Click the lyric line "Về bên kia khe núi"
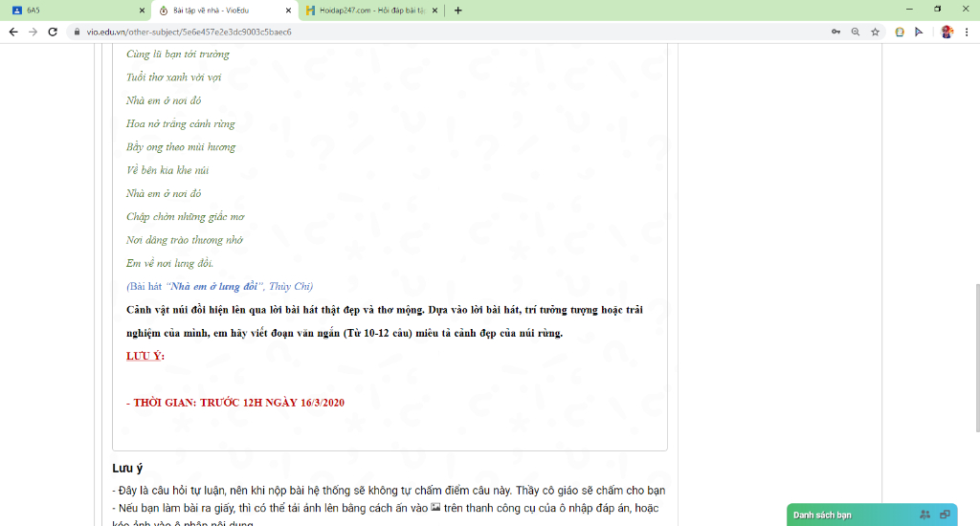980x526 pixels. tap(167, 170)
